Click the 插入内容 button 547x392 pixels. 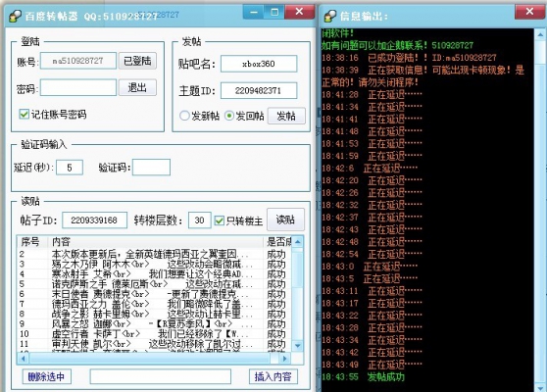click(x=273, y=376)
